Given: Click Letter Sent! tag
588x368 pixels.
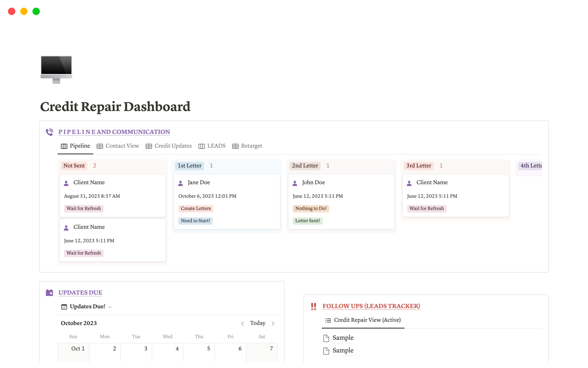Looking at the screenshot, I should pos(307,221).
